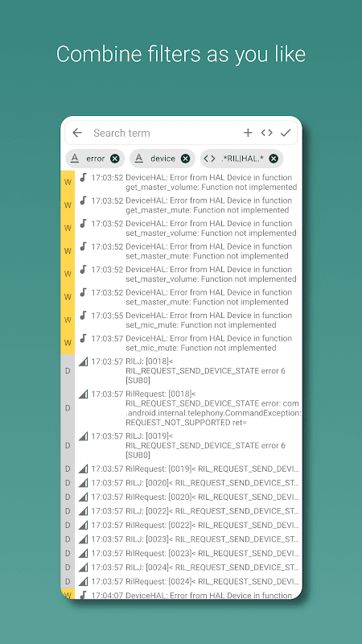This screenshot has height=644, width=362.
Task: Go back with the arrow icon
Action: (76, 133)
